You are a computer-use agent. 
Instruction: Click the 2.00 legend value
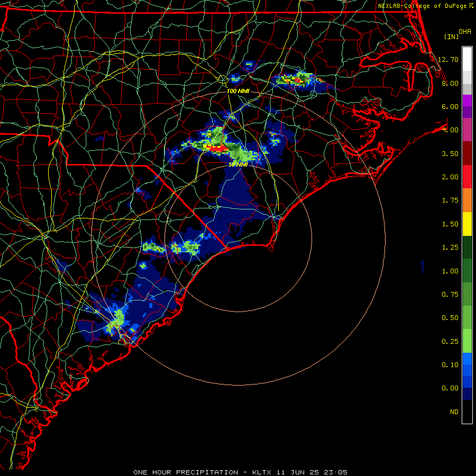(450, 177)
